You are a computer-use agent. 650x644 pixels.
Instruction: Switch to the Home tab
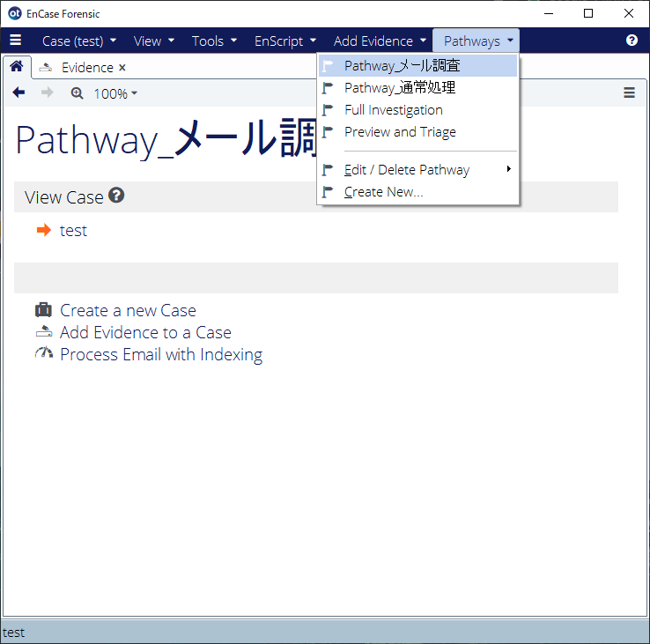(17, 66)
